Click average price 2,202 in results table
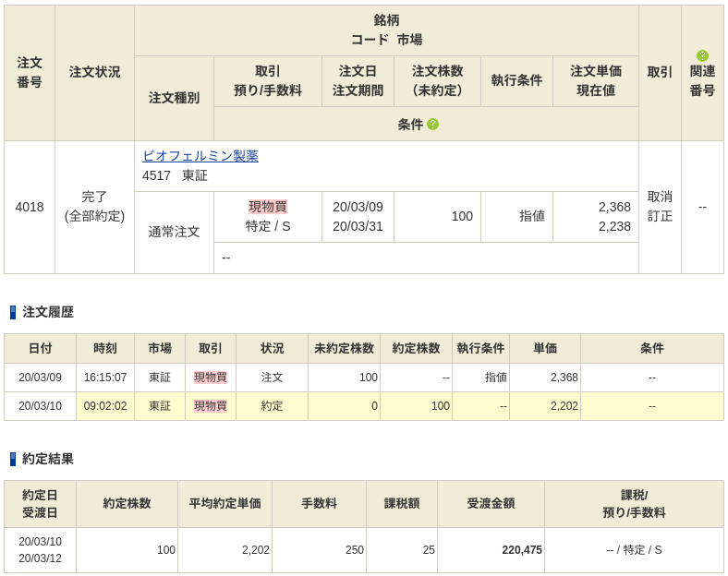The height and width of the screenshot is (576, 728). click(x=255, y=550)
